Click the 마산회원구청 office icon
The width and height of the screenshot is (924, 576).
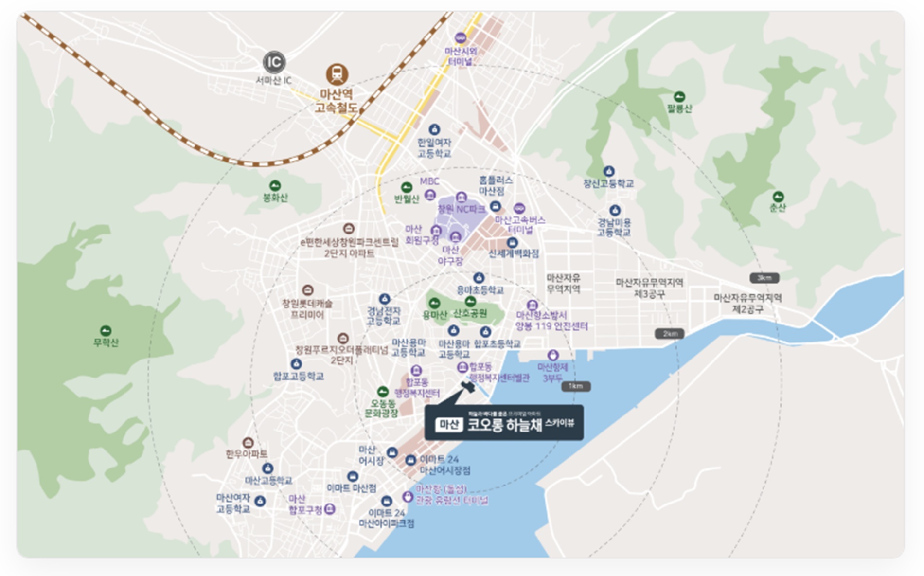tap(436, 231)
